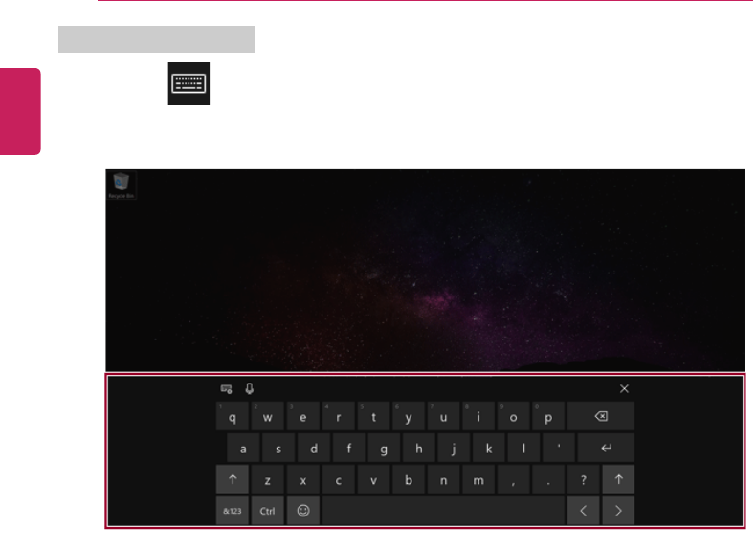Click the touch keyboard icon tile
The height and width of the screenshot is (549, 756).
coord(189,83)
